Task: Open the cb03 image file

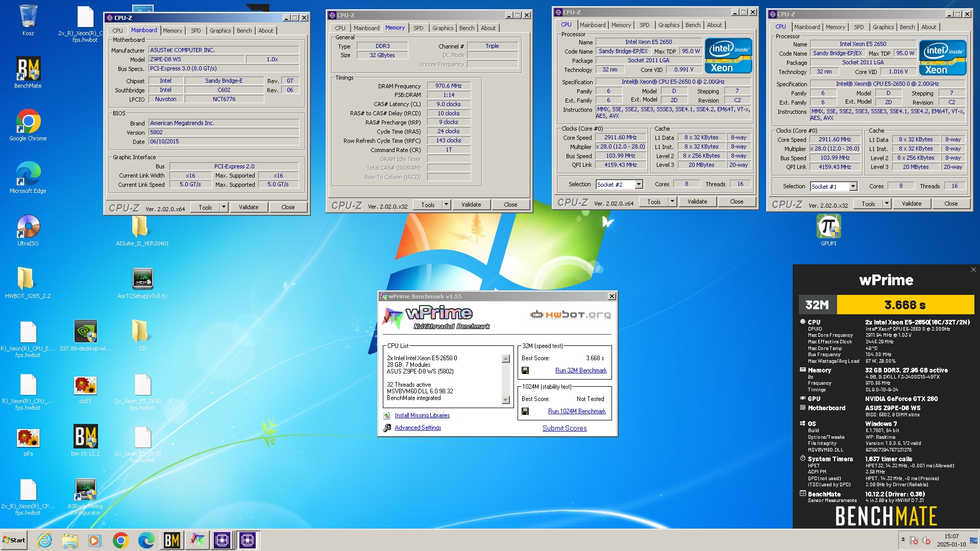Action: click(85, 390)
